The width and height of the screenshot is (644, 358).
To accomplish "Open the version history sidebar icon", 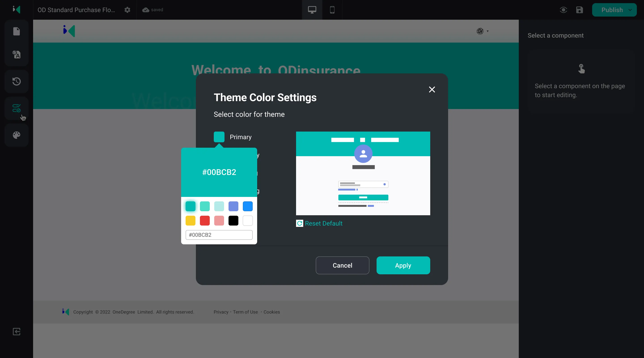I will click(x=17, y=81).
